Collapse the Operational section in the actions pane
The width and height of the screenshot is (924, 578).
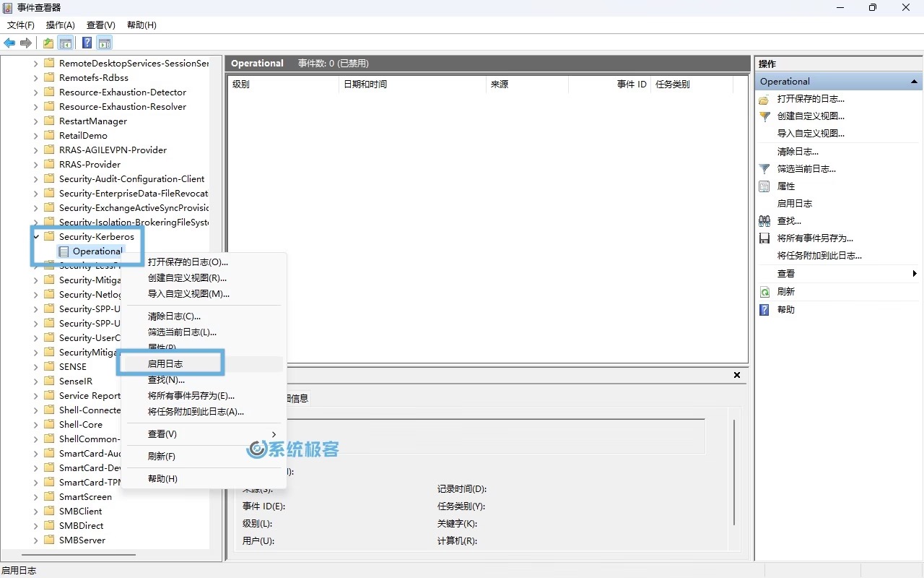[x=914, y=82]
